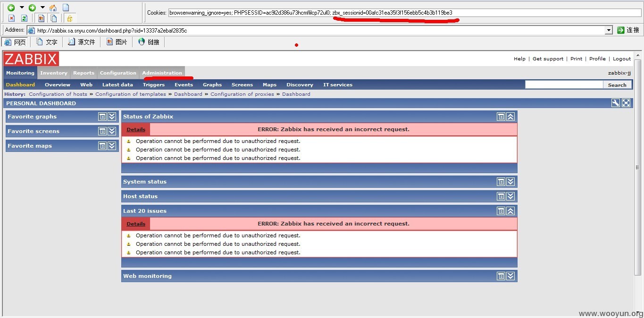
Task: Click the blank new page icon
Action: tap(66, 8)
